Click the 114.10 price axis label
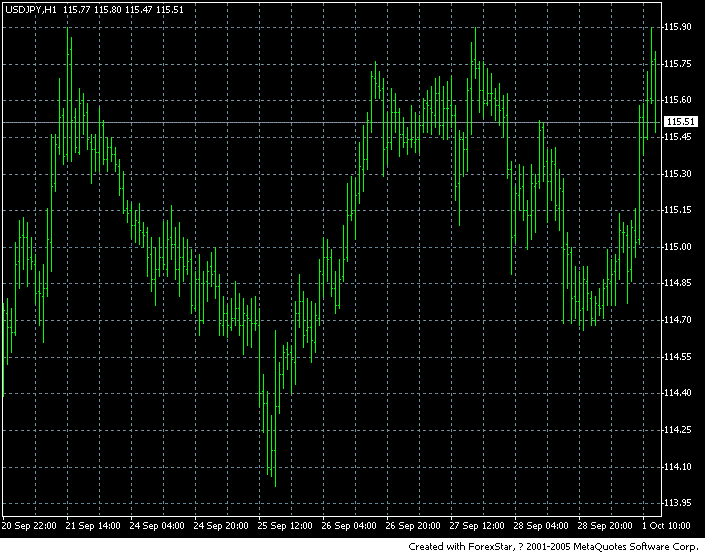This screenshot has height=554, width=705. click(678, 467)
